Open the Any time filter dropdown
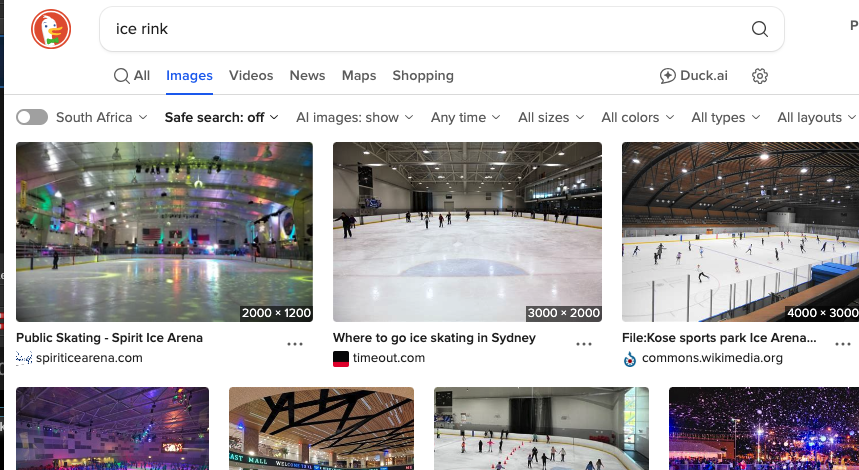This screenshot has width=859, height=470. coord(466,117)
